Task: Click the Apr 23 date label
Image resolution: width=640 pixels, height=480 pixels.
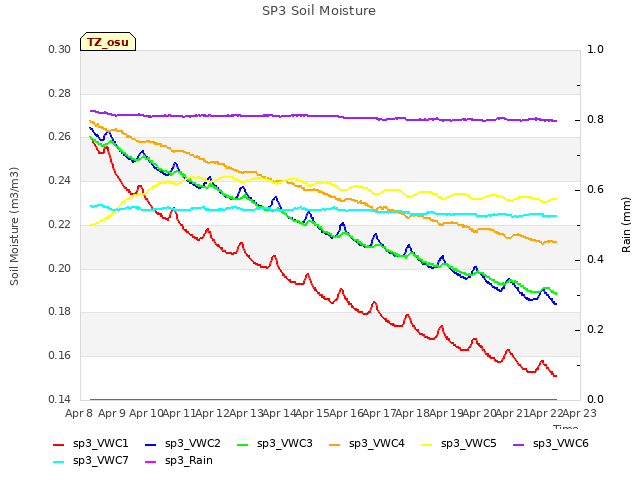Action: click(x=580, y=413)
